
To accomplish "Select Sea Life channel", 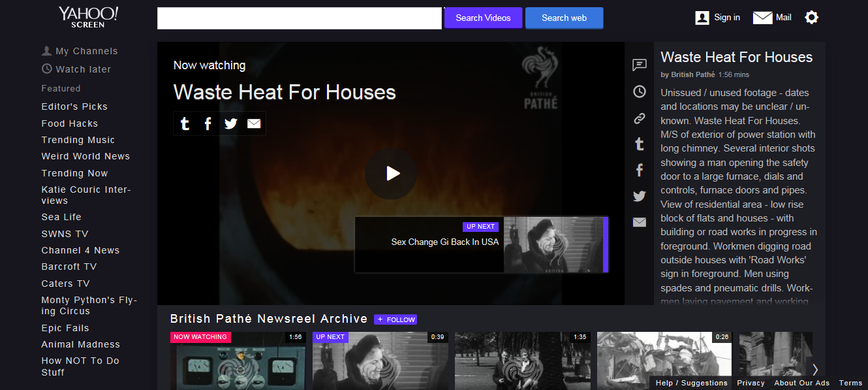I will point(61,217).
